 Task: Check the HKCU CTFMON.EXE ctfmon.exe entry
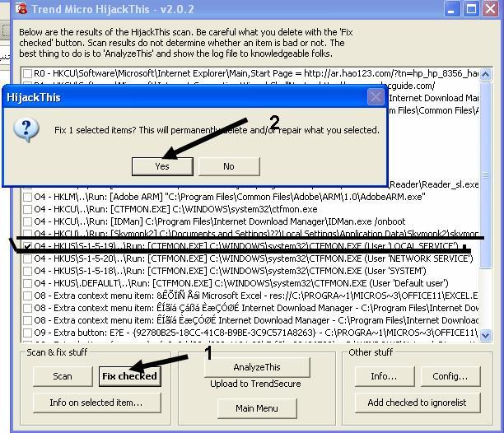click(28, 209)
